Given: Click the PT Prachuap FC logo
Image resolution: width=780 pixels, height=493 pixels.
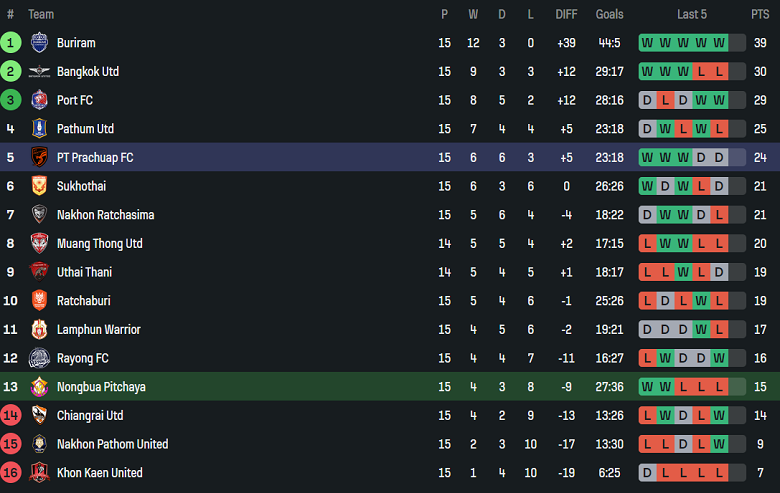Looking at the screenshot, I should 39,157.
